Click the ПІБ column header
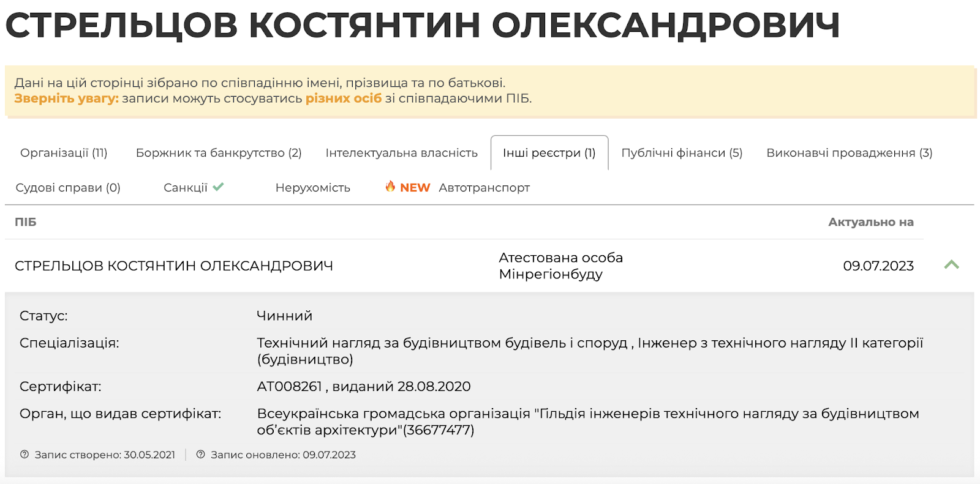The image size is (980, 484). tap(26, 222)
